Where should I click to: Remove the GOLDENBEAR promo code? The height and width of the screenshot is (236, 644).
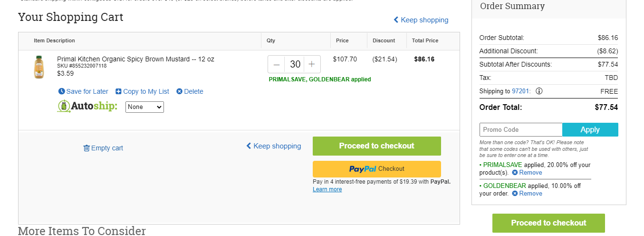[527, 194]
